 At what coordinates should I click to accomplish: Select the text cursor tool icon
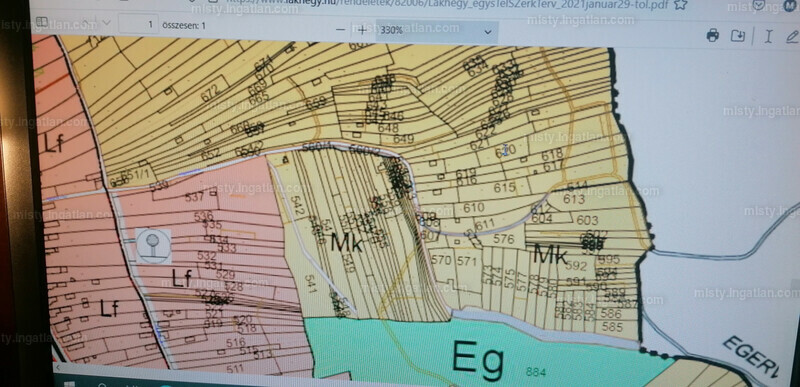(768, 36)
